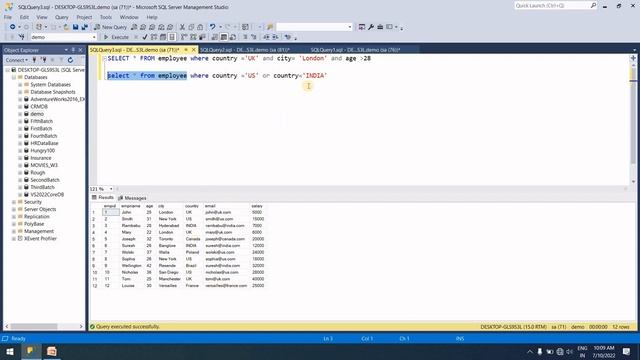Screen dimensions: 640x360
Task: Click the Parse checkmark icon
Action: pos(145,37)
